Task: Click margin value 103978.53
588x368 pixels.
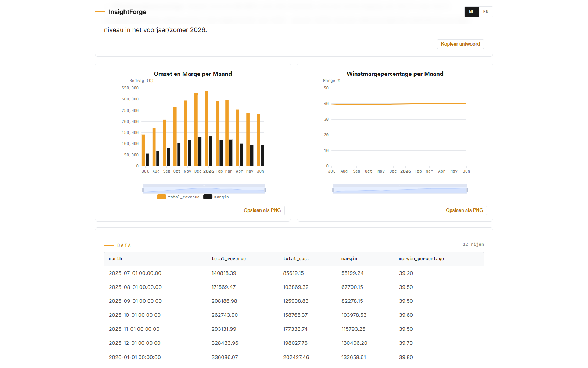Action: tap(354, 315)
